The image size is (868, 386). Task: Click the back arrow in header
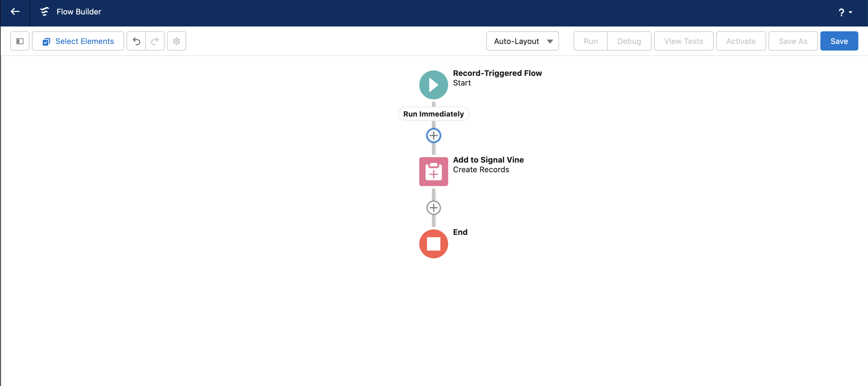point(15,12)
